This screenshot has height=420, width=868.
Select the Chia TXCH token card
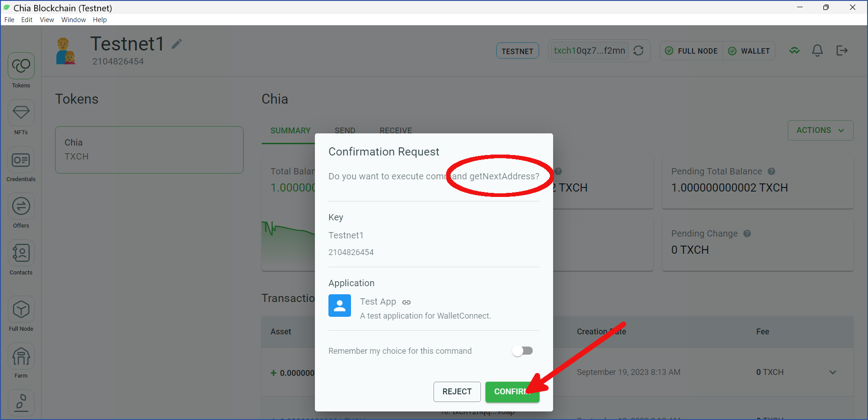coord(149,150)
